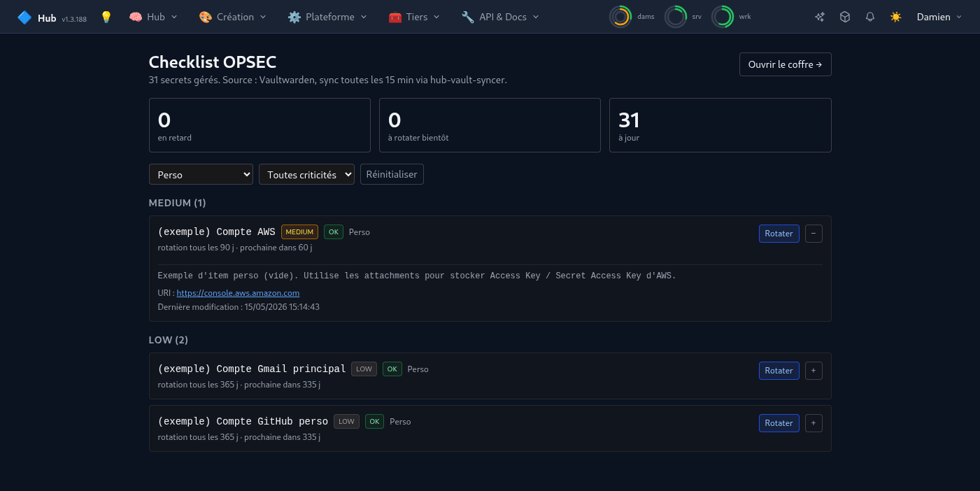Click Rotater for Compte GitHub perso
980x491 pixels.
779,423
